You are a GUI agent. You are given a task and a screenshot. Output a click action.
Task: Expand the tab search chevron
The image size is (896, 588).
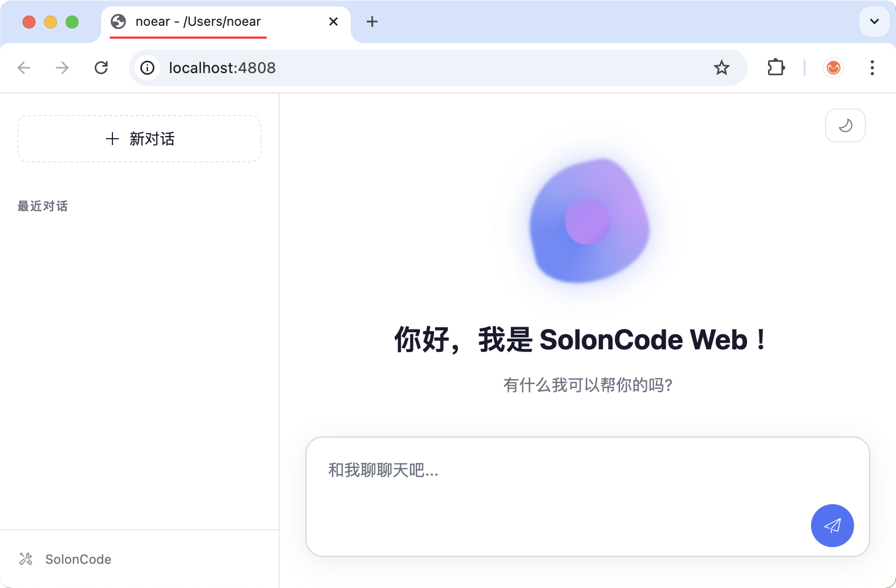click(874, 21)
